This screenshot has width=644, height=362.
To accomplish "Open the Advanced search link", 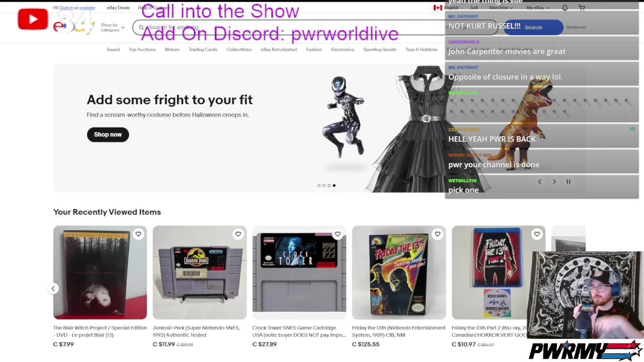I will tap(576, 27).
